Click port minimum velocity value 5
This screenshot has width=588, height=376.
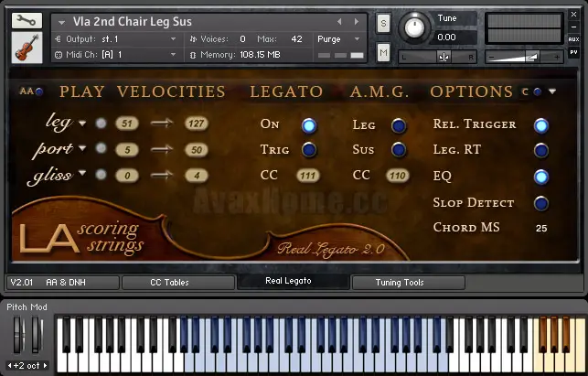coord(127,150)
